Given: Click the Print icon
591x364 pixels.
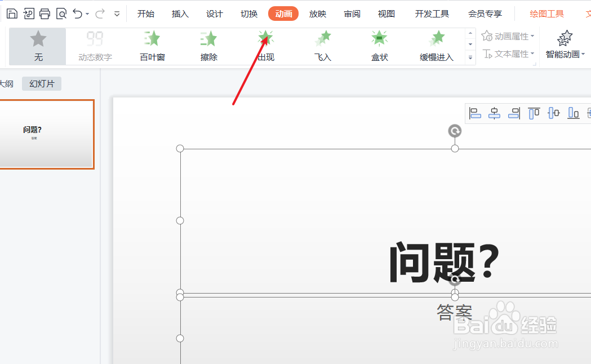Looking at the screenshot, I should 45,14.
